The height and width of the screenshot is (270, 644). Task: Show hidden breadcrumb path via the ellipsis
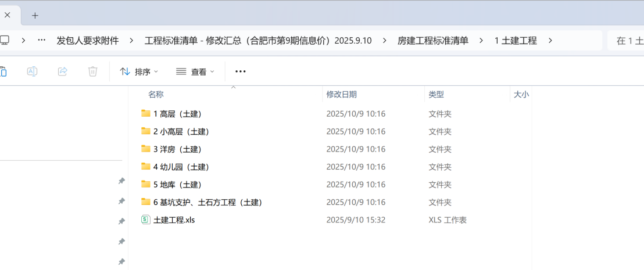pyautogui.click(x=41, y=41)
